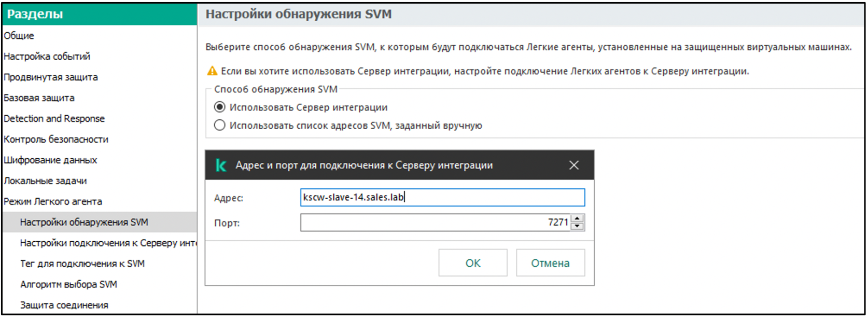The image size is (868, 318).
Task: Select Алгоритм выбора SVM subsection
Action: pos(68,284)
